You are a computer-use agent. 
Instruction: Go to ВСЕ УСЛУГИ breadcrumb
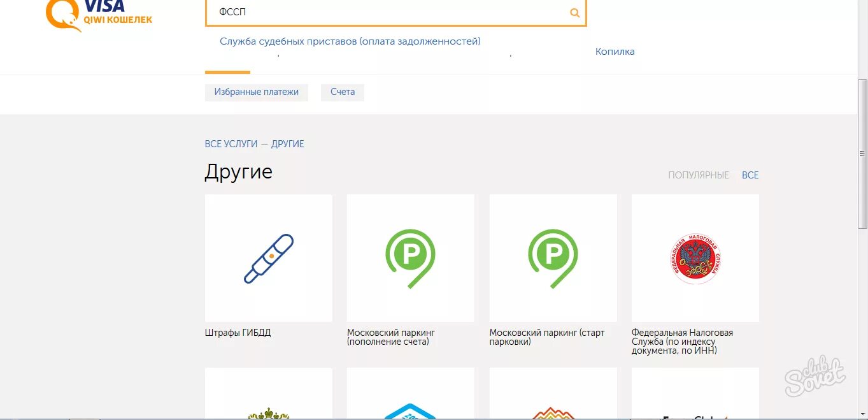[x=231, y=144]
